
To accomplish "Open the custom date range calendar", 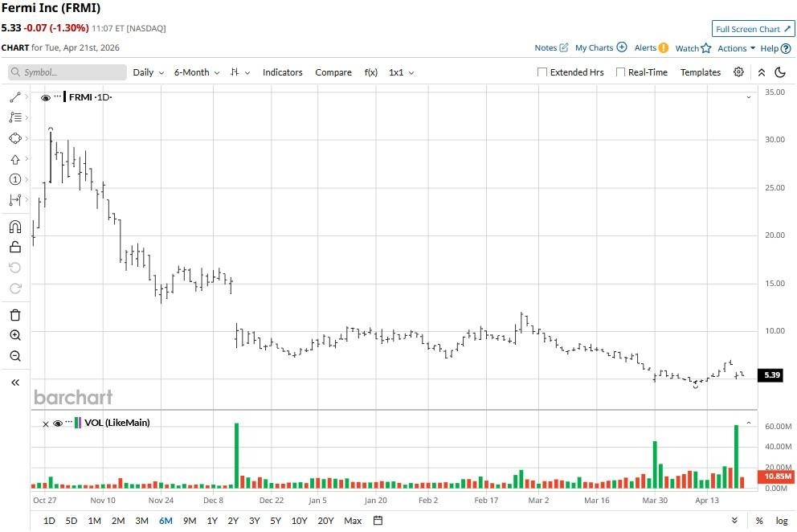I will click(x=378, y=520).
